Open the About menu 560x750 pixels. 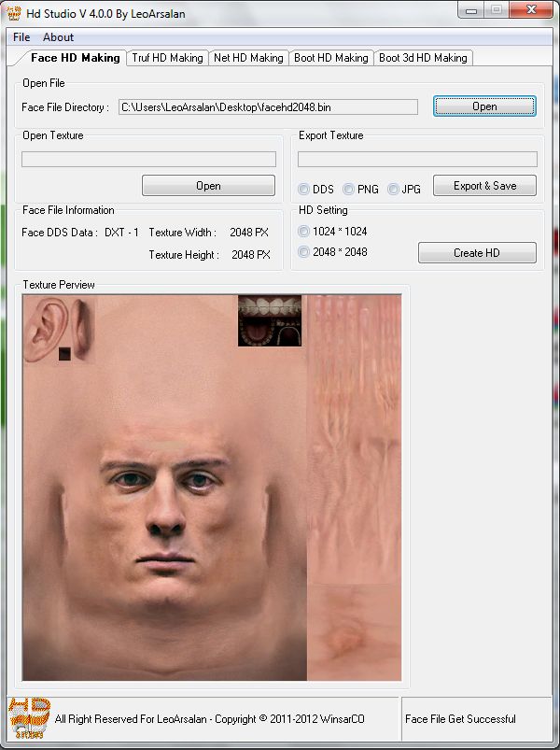click(58, 37)
